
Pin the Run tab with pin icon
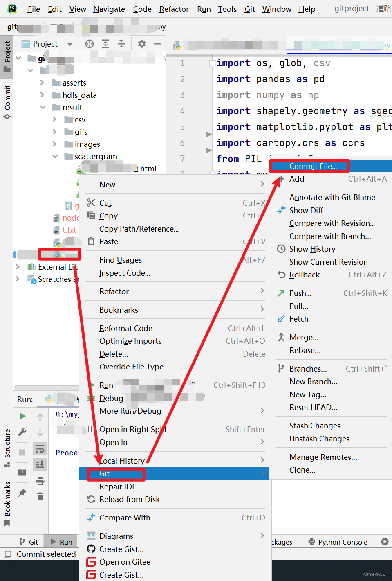click(22, 493)
